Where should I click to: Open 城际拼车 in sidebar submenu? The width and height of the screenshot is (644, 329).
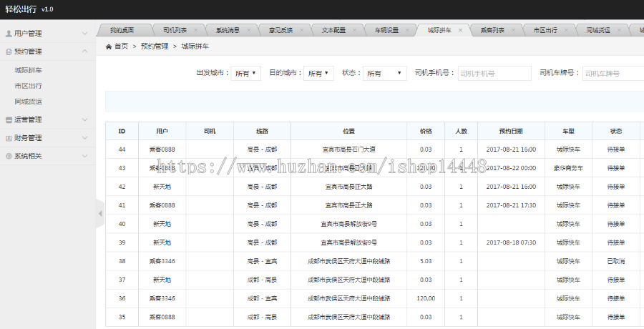(29, 70)
